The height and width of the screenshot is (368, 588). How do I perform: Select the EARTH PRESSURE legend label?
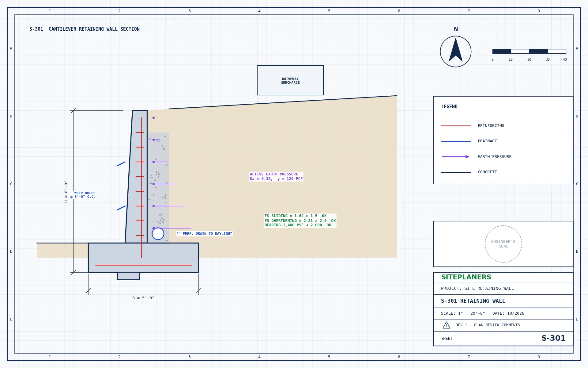(x=495, y=157)
